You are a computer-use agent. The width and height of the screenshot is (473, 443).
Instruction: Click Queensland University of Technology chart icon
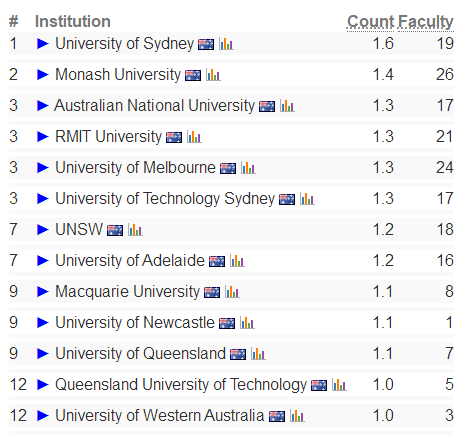pyautogui.click(x=339, y=385)
